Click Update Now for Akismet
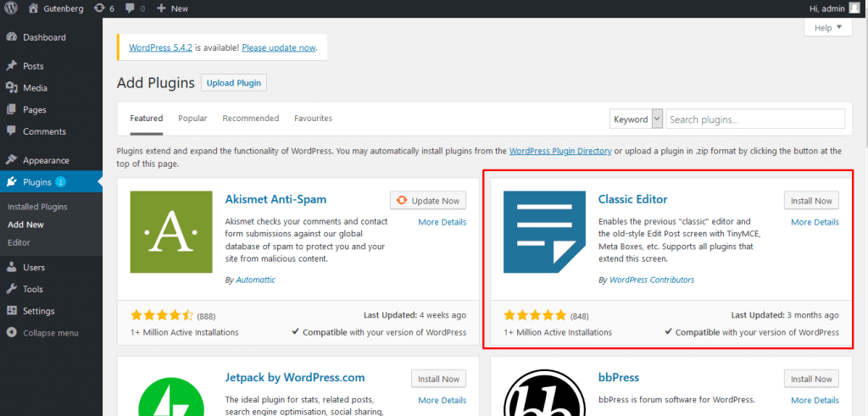Screen dimensions: 868x416 click(x=428, y=201)
